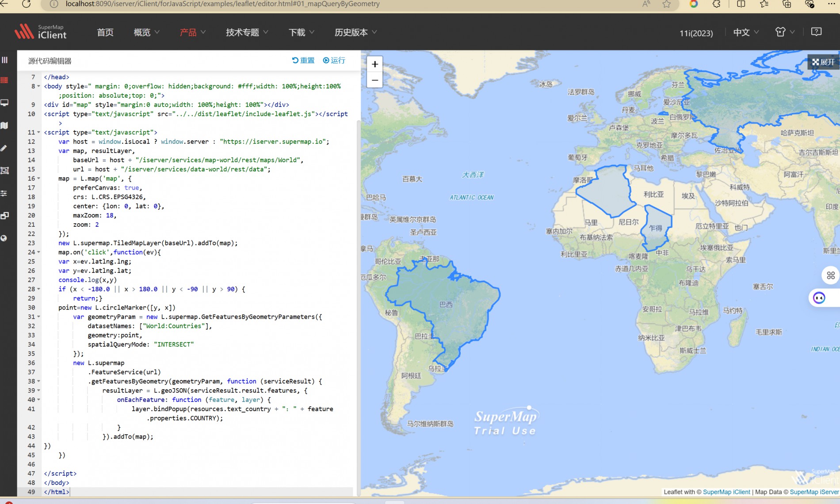Screen dimensions: 840x504
Task: Open the 技术专题 menu
Action: coord(247,32)
